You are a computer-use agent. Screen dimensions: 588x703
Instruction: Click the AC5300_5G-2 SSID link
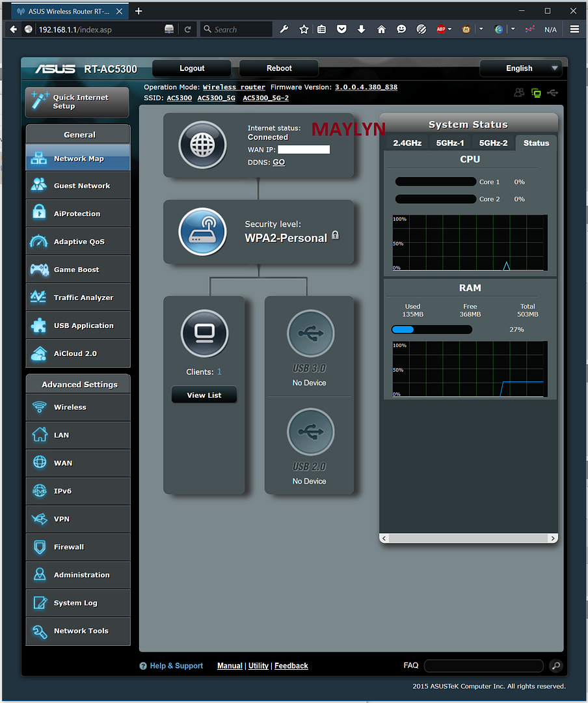pos(266,98)
